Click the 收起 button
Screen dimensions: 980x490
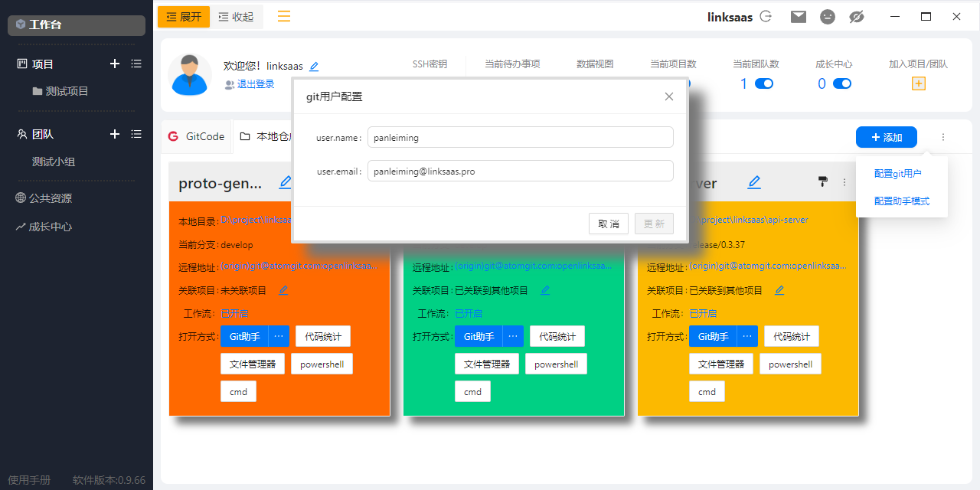tap(237, 16)
